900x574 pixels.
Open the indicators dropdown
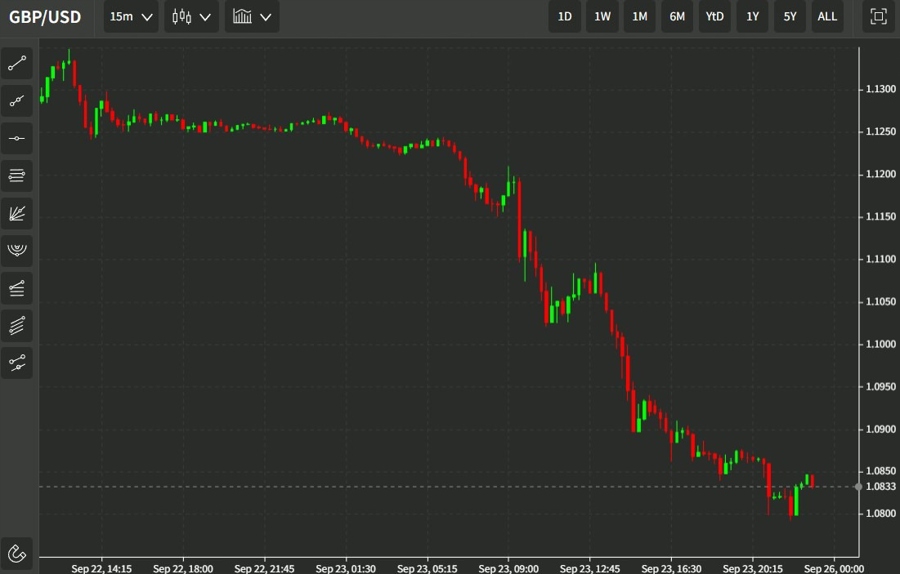(252, 17)
